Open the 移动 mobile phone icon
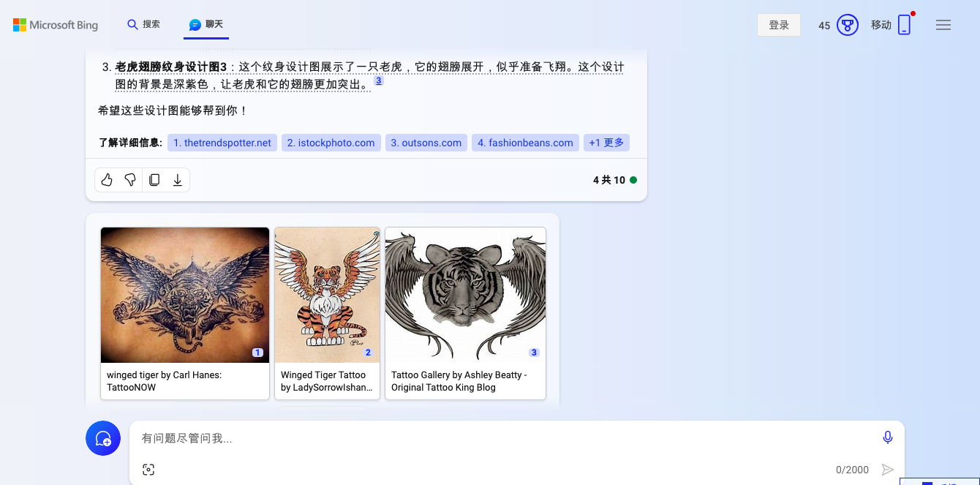 (905, 25)
